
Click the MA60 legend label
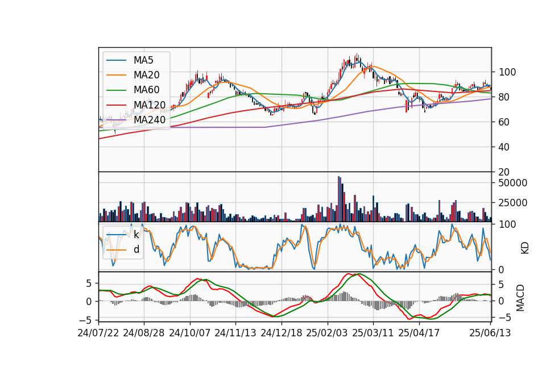point(146,90)
